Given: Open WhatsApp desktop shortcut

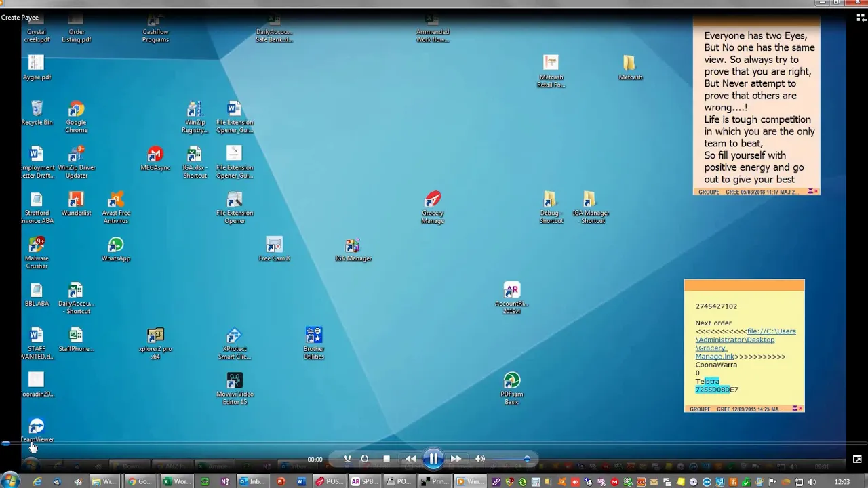Looking at the screenshot, I should pos(116,249).
